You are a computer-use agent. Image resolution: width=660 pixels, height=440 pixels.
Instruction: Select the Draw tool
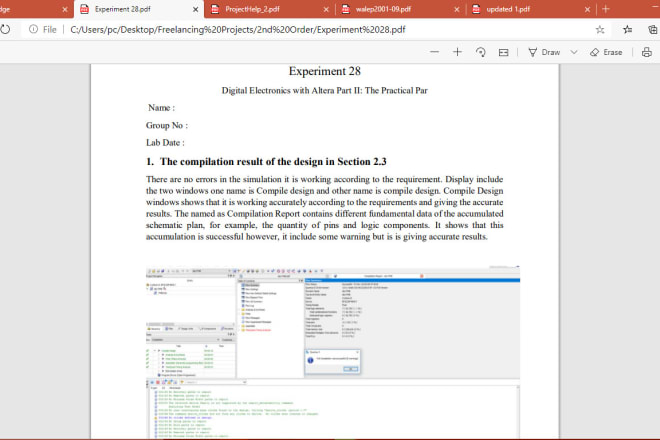(x=544, y=52)
